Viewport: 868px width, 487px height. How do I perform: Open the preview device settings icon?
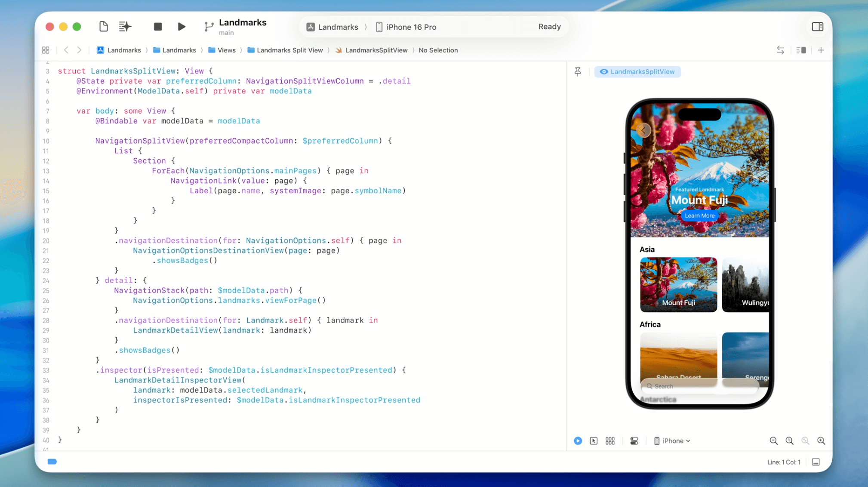tap(634, 441)
